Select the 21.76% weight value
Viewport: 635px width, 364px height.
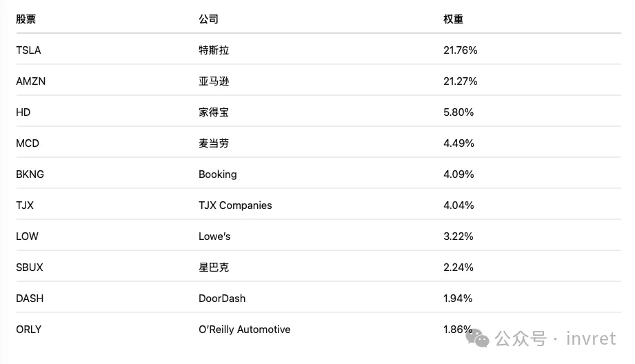(461, 50)
